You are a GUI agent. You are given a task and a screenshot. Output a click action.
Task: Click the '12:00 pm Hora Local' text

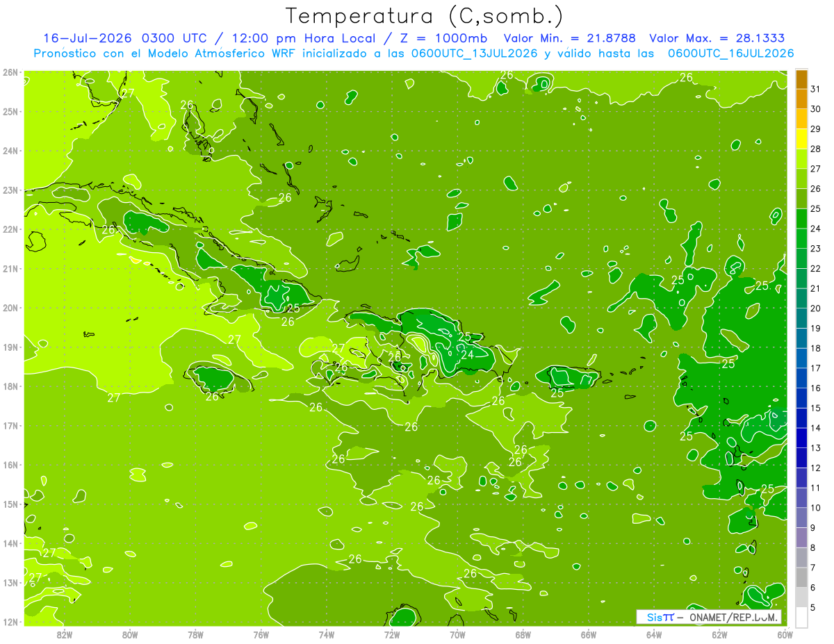(304, 38)
